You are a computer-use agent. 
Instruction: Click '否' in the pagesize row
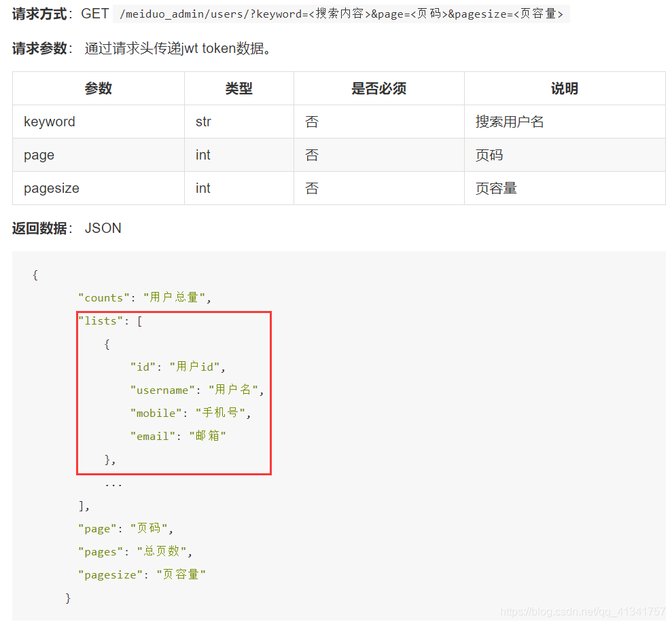[x=312, y=189]
